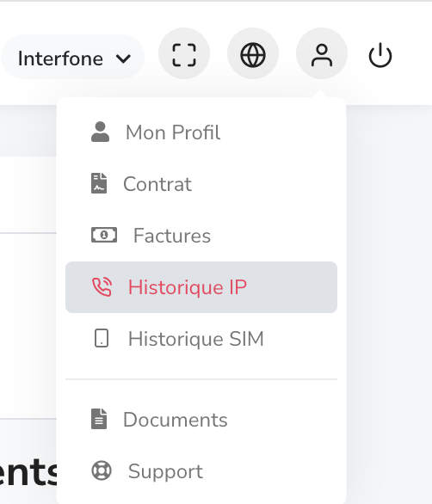Open the language globe icon
Viewport: 432px width, 504px height.
tap(253, 55)
